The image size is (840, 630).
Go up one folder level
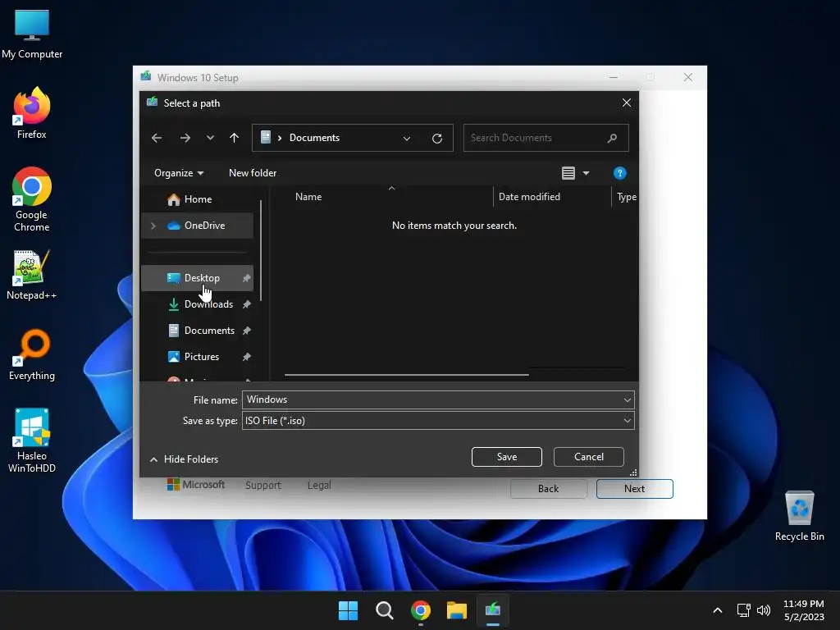(x=234, y=138)
